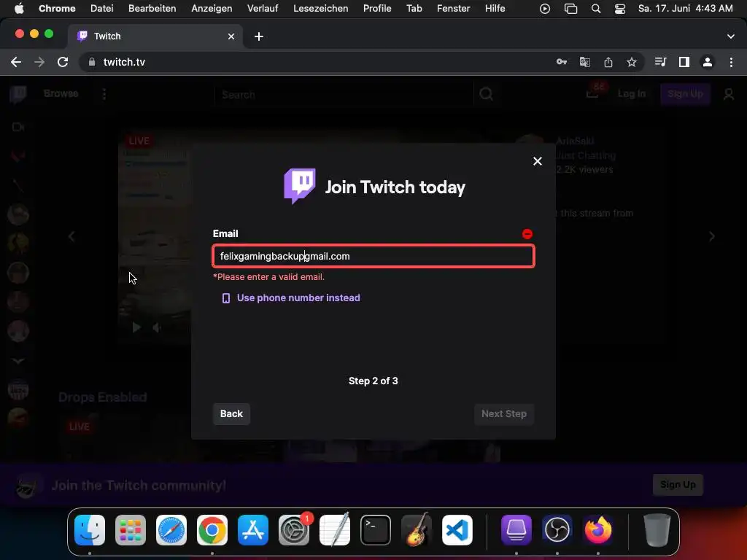Screen dimensions: 747x560
Task: Click the translate page icon
Action: point(585,62)
